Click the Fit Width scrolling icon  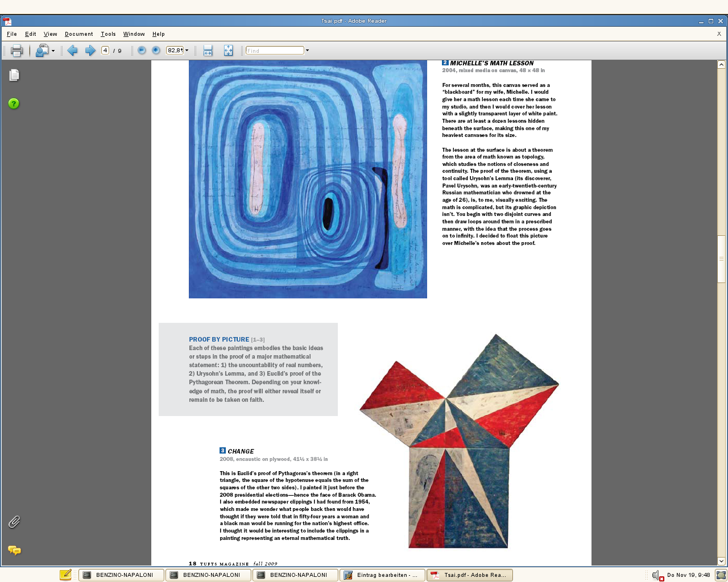click(208, 51)
